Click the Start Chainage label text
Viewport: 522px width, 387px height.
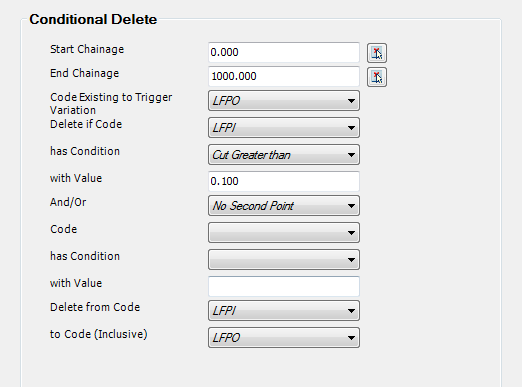[x=87, y=49]
